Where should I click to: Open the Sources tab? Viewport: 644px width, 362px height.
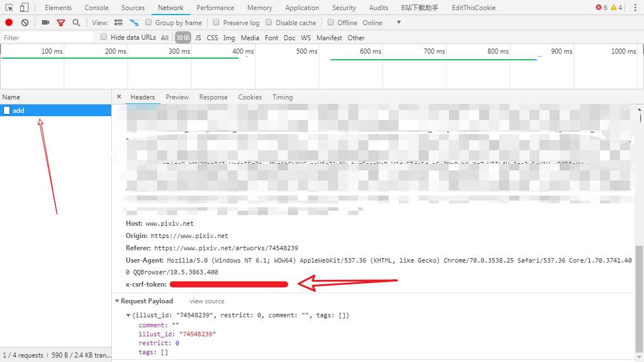tap(133, 7)
